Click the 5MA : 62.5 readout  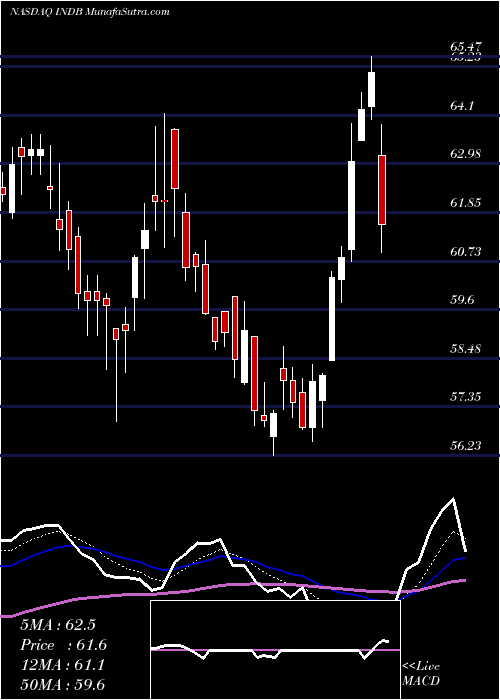[x=58, y=625]
